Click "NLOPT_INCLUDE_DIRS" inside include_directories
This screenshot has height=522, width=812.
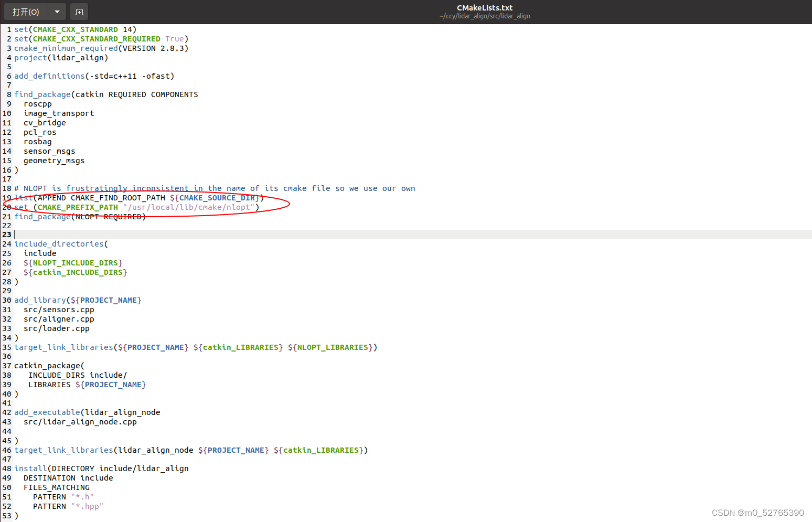pos(76,262)
